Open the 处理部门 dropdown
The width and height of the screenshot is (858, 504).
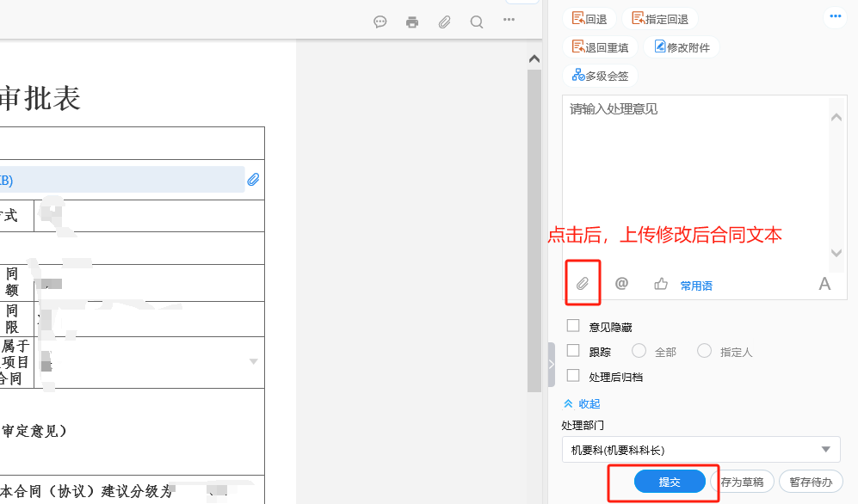[701, 450]
